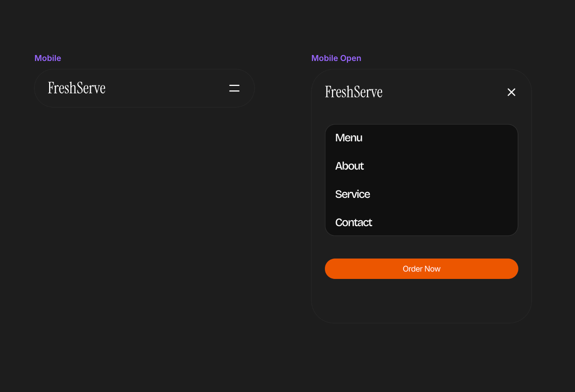Viewport: 575px width, 392px height.
Task: Open the Menu navigation link
Action: [349, 138]
